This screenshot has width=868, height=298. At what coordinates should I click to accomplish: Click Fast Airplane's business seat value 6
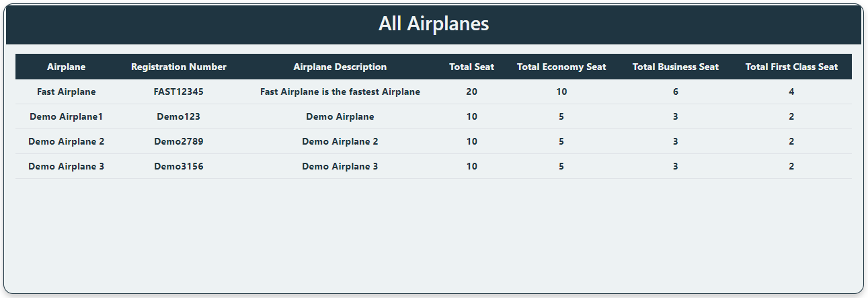(x=676, y=91)
